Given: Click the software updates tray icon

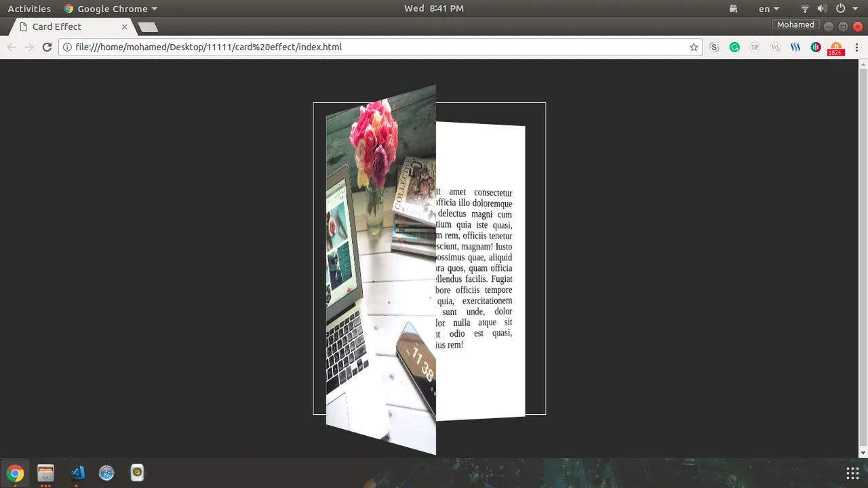Looking at the screenshot, I should 733,9.
